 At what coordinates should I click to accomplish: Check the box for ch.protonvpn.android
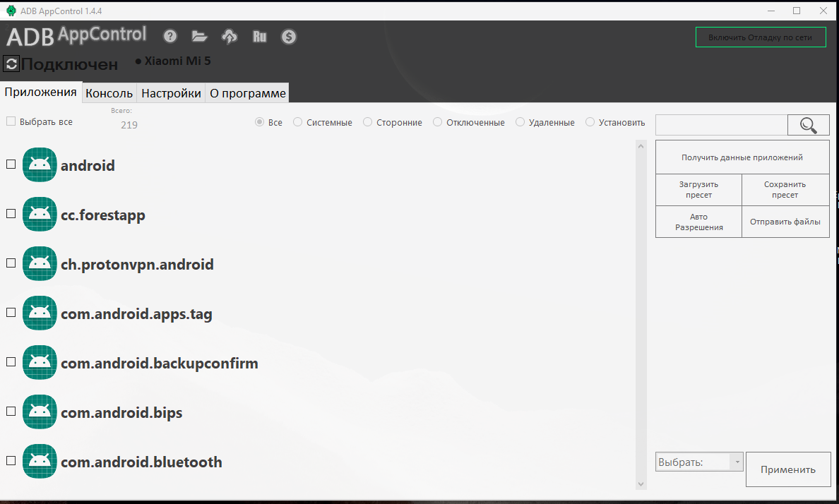11,263
